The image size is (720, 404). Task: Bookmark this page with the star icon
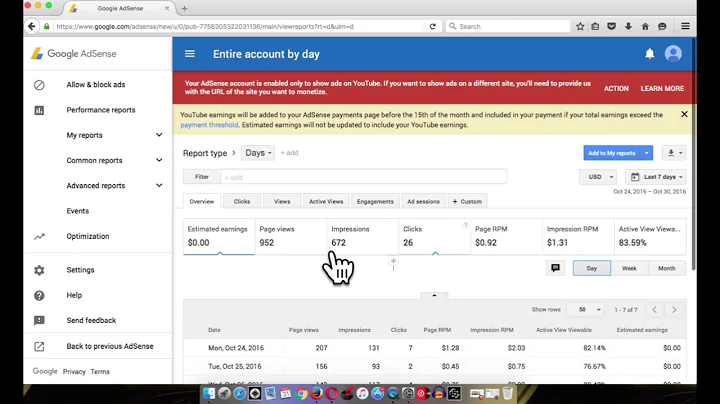coord(580,26)
